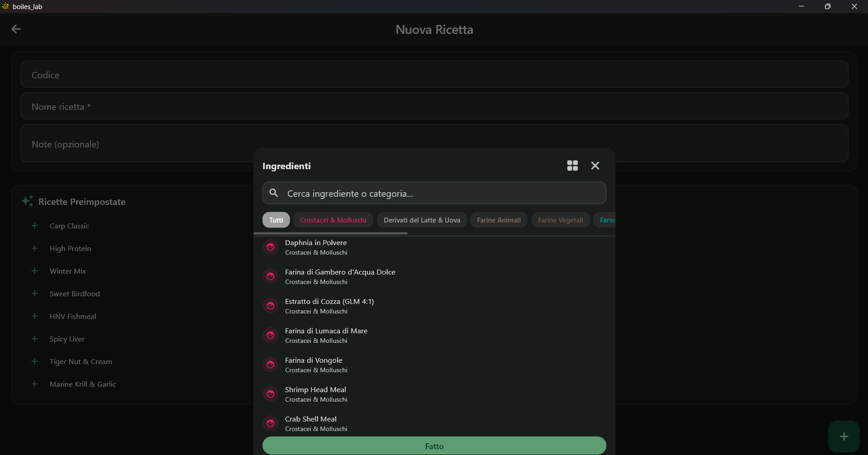868x455 pixels.
Task: Add the Spicy Liver preset recipe
Action: pos(34,339)
